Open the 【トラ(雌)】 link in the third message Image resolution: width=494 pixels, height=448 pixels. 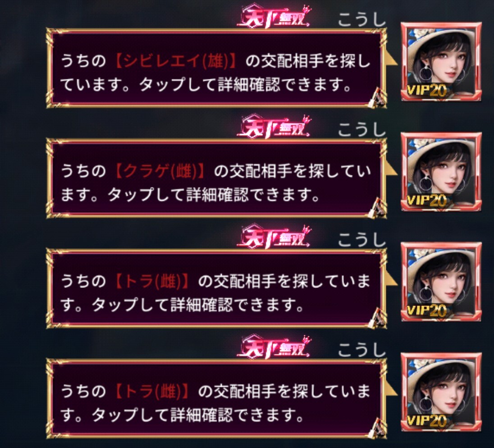click(x=152, y=281)
